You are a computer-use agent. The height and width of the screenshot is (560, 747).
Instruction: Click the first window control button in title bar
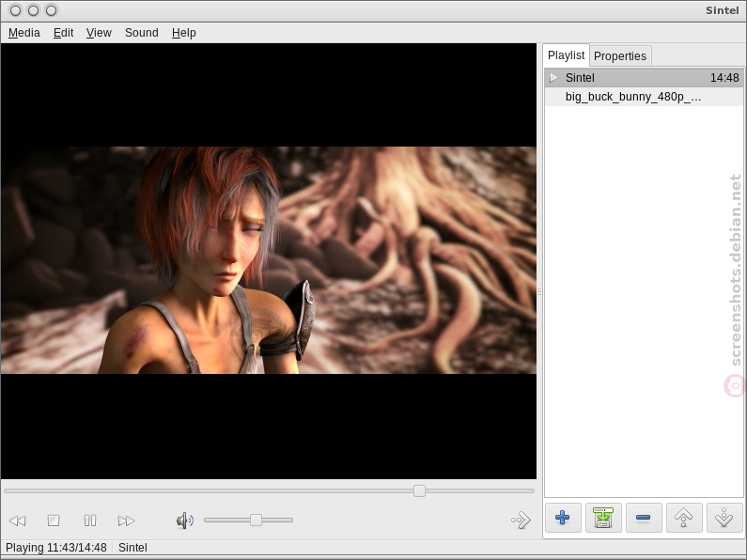tap(15, 10)
